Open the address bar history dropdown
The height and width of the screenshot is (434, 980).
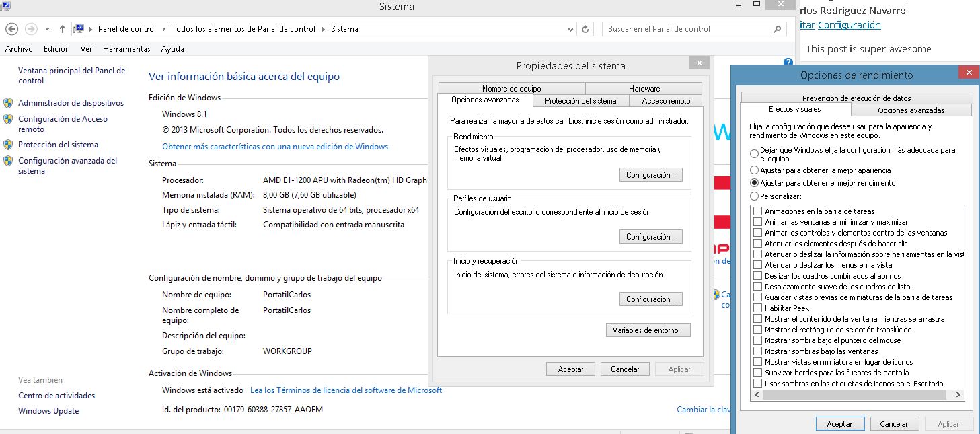(571, 29)
